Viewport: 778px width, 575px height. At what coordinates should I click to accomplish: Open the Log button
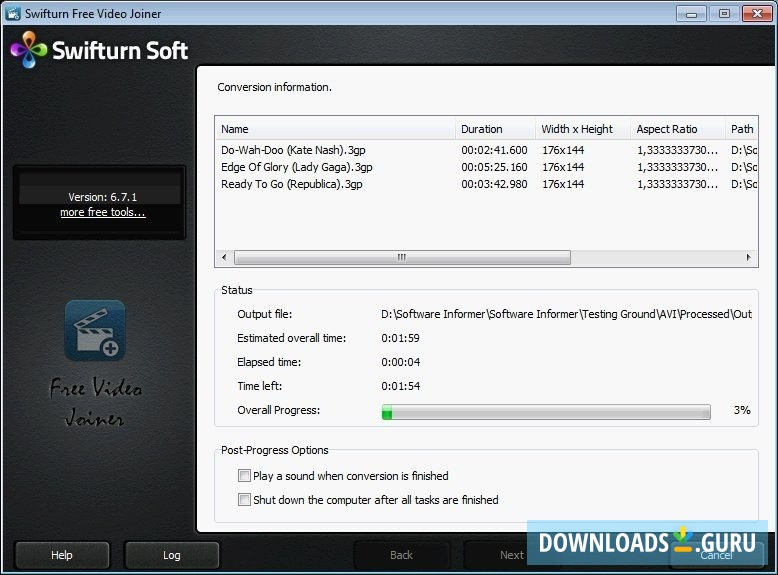[x=172, y=555]
